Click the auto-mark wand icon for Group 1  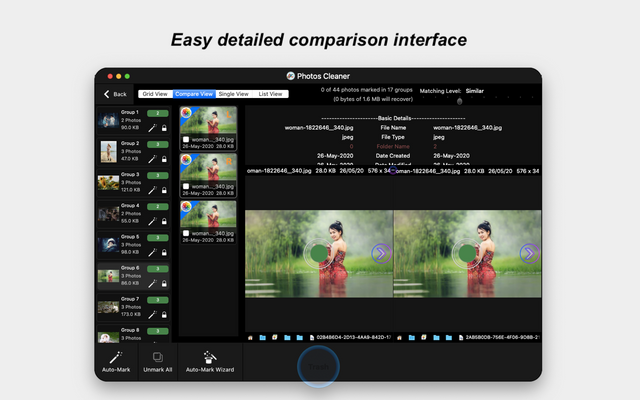152,128
